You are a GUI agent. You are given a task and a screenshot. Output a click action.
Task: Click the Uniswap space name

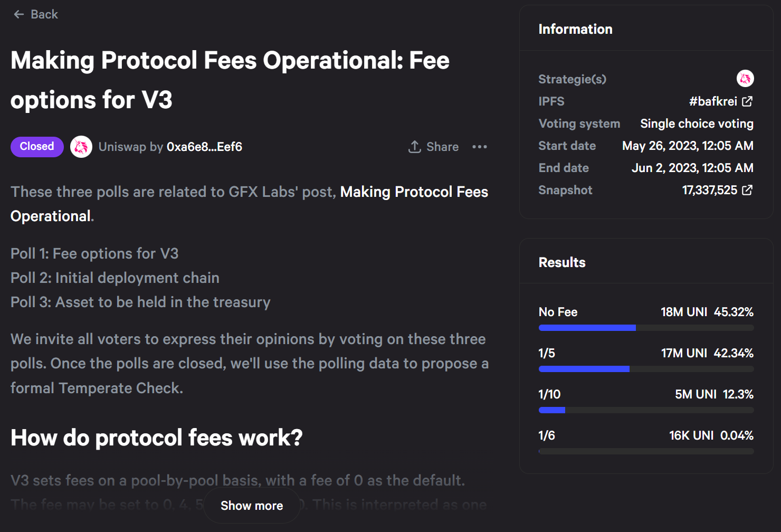pyautogui.click(x=123, y=147)
